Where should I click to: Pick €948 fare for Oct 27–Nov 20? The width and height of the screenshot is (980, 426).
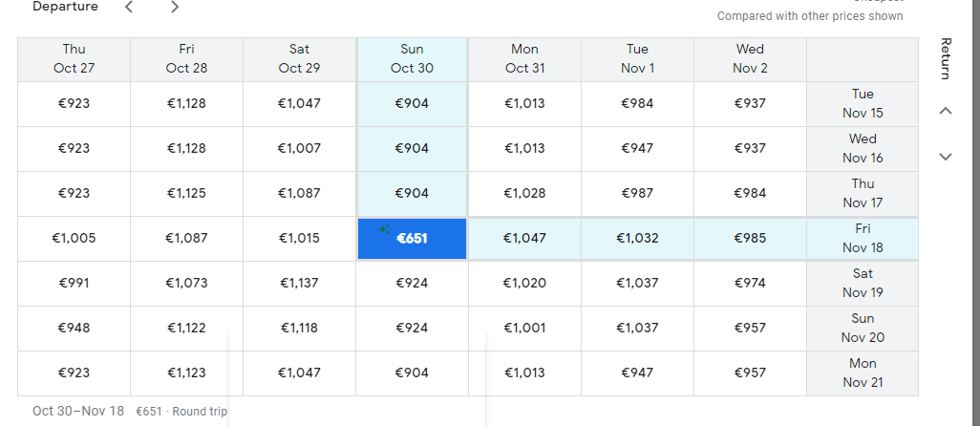[74, 328]
